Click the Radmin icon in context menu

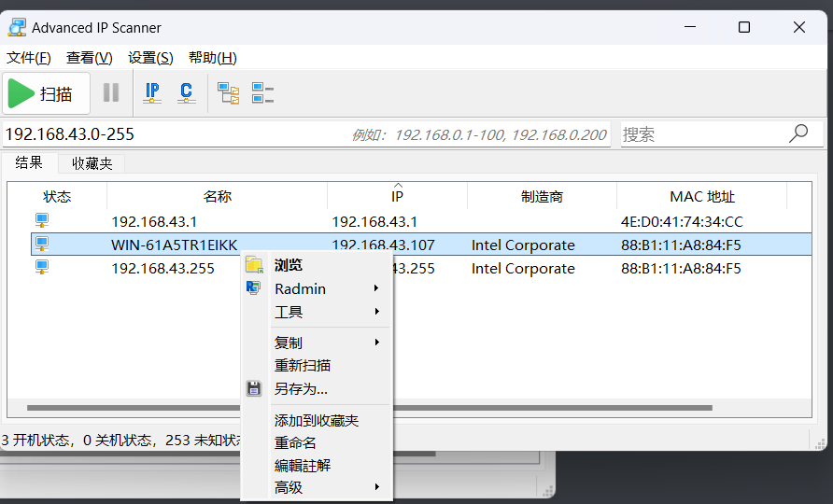click(253, 287)
